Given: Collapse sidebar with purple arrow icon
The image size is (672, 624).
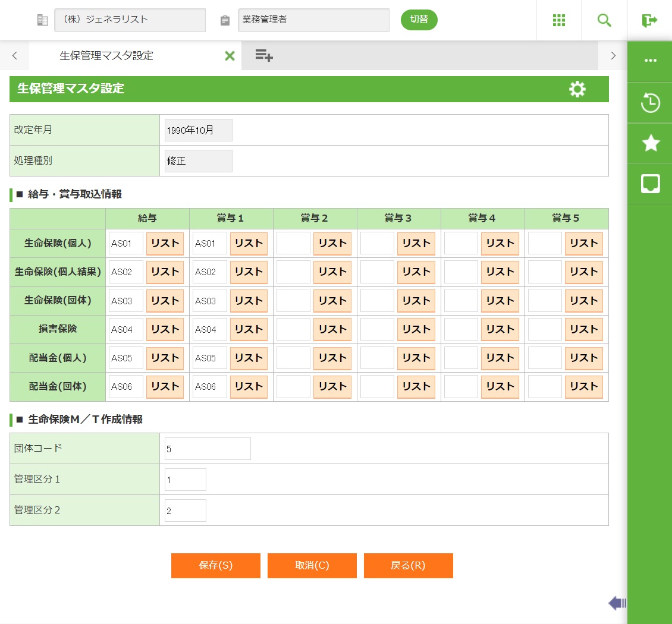Looking at the screenshot, I should 617,604.
